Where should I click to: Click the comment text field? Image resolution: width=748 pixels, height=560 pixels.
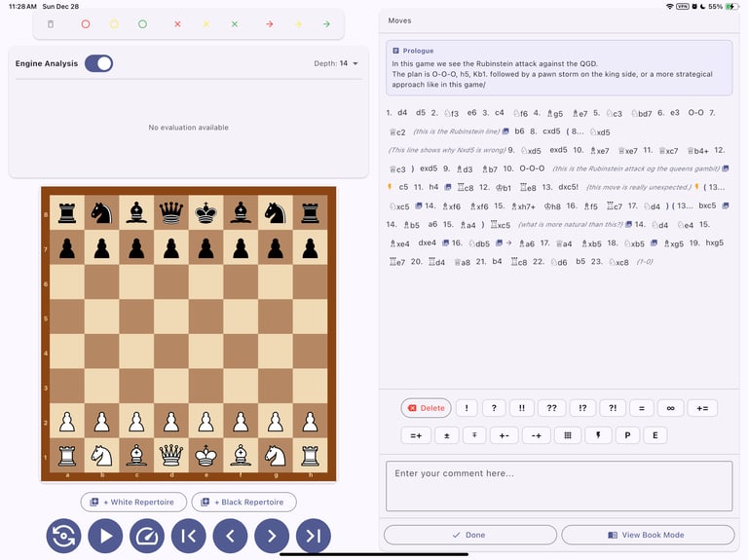559,486
